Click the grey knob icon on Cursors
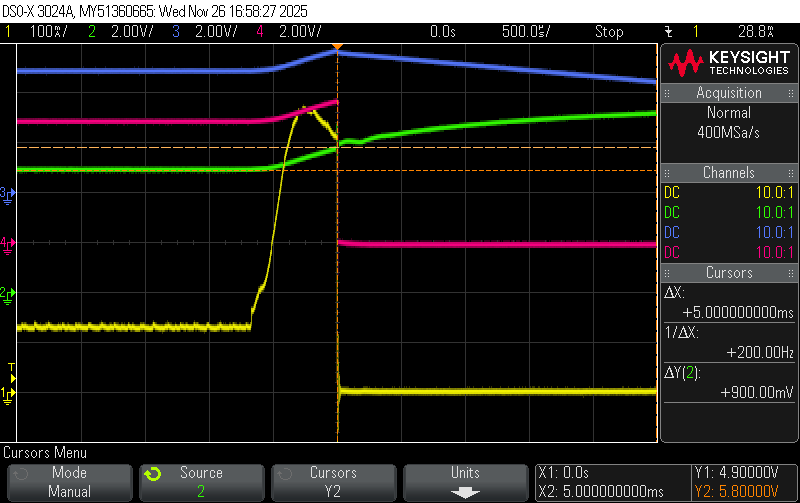The width and height of the screenshot is (800, 503). [285, 474]
